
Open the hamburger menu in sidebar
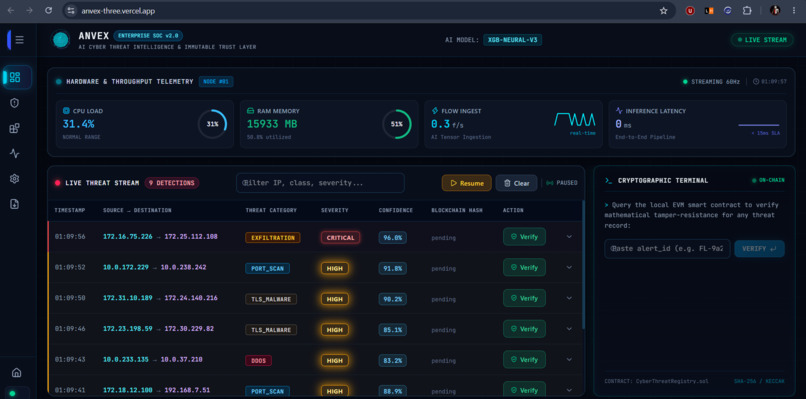20,40
